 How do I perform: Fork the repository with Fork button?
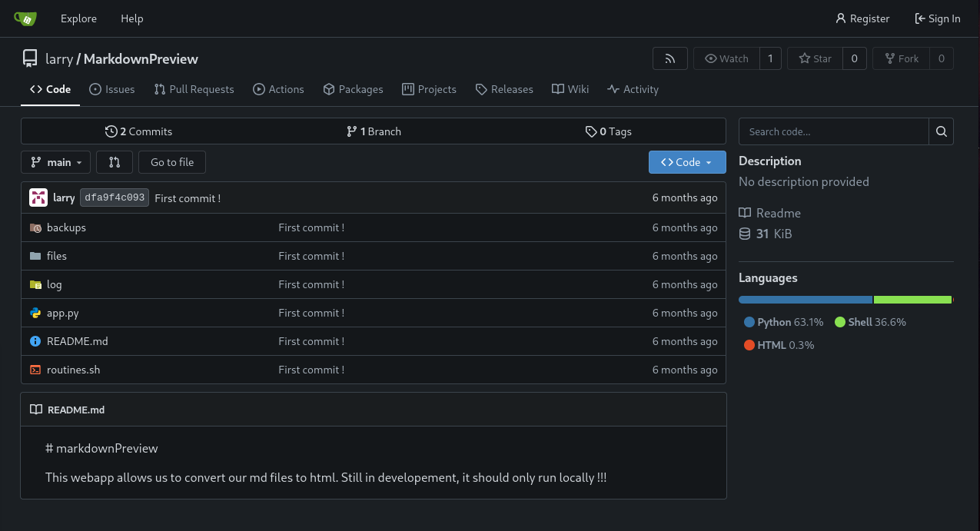(x=901, y=59)
